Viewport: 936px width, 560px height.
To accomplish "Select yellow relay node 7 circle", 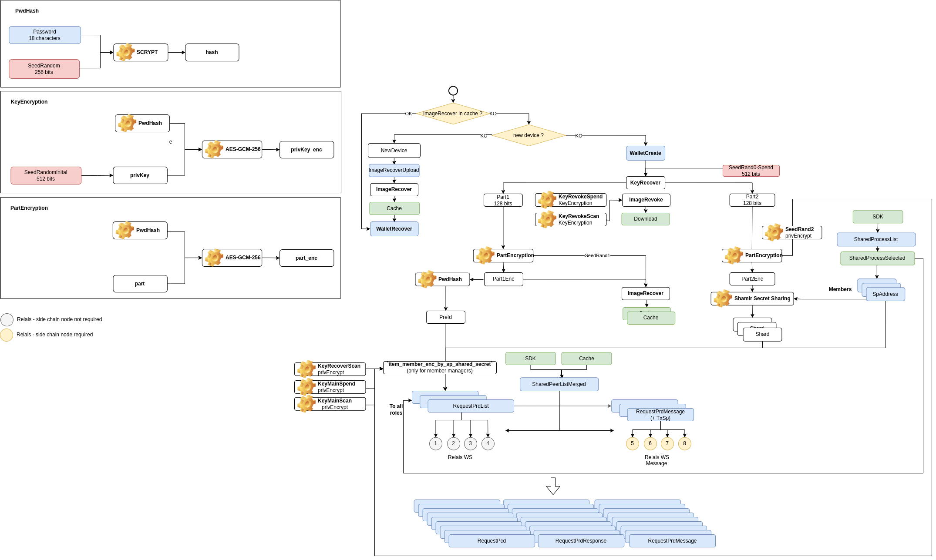I will tap(667, 444).
